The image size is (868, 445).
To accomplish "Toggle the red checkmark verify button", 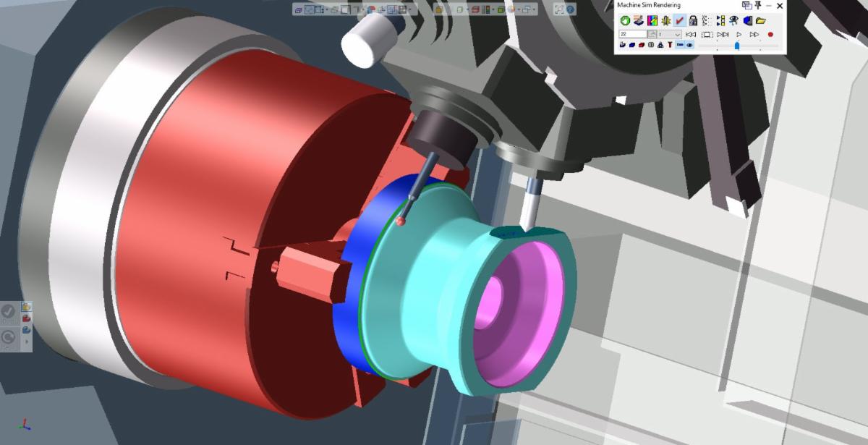I will (x=679, y=20).
